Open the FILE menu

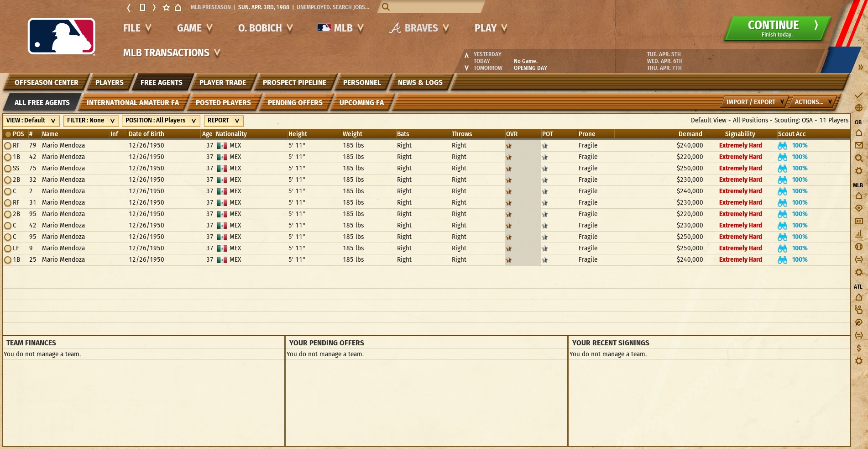(137, 28)
